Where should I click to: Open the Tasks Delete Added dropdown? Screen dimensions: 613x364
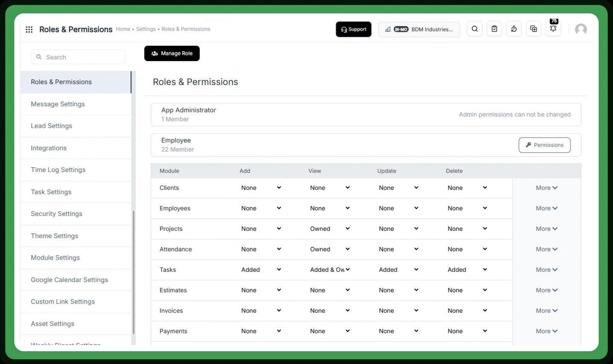point(467,270)
